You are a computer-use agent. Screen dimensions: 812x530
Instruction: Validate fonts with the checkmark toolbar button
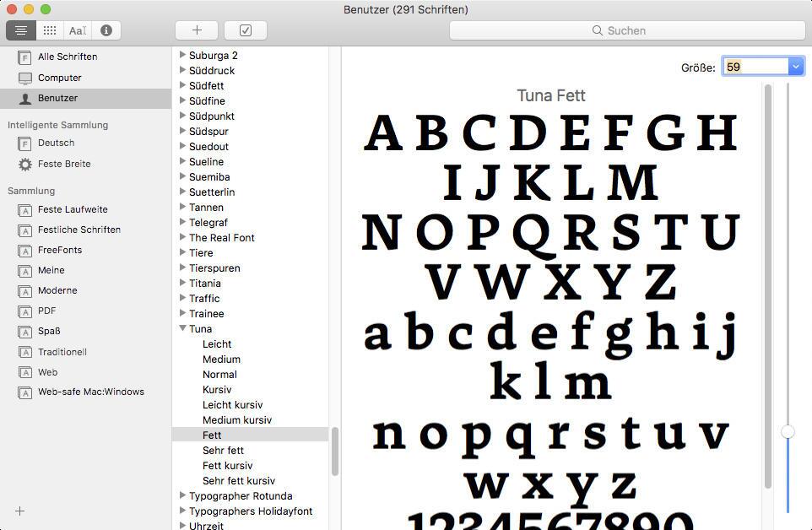[245, 30]
